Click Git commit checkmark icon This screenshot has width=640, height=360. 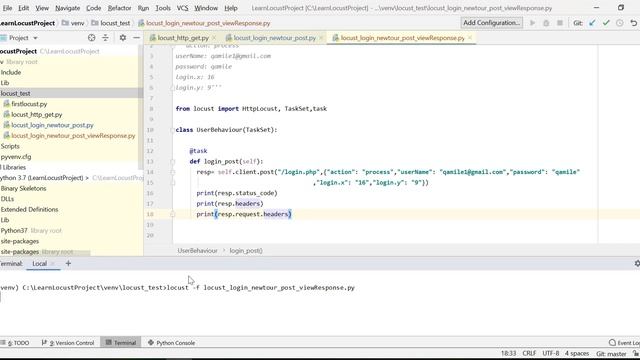(606, 23)
